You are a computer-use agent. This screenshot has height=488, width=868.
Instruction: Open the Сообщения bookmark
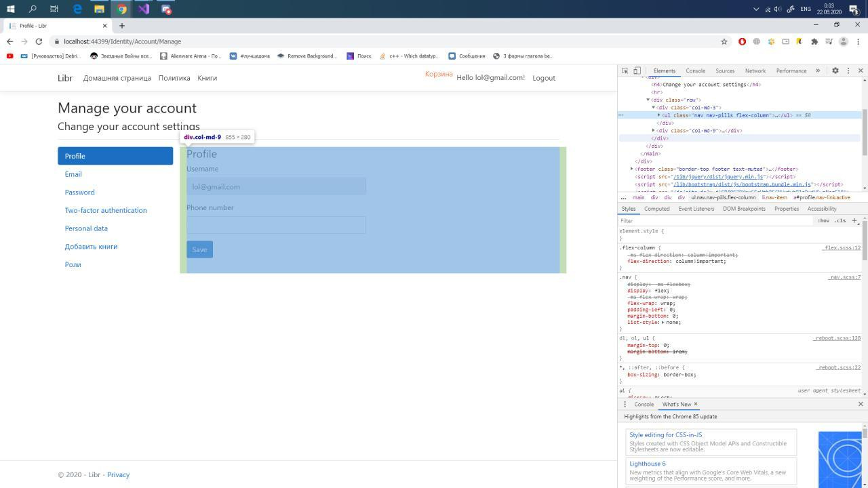click(467, 56)
